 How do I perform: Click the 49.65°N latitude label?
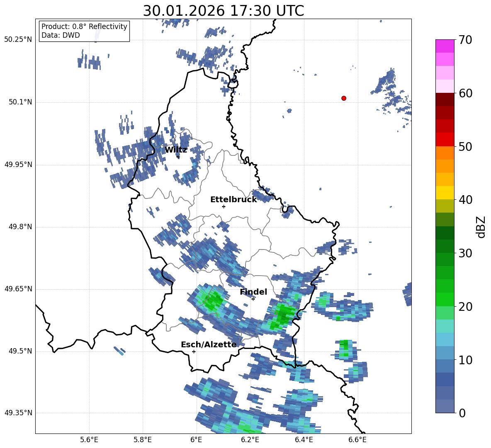(x=18, y=289)
